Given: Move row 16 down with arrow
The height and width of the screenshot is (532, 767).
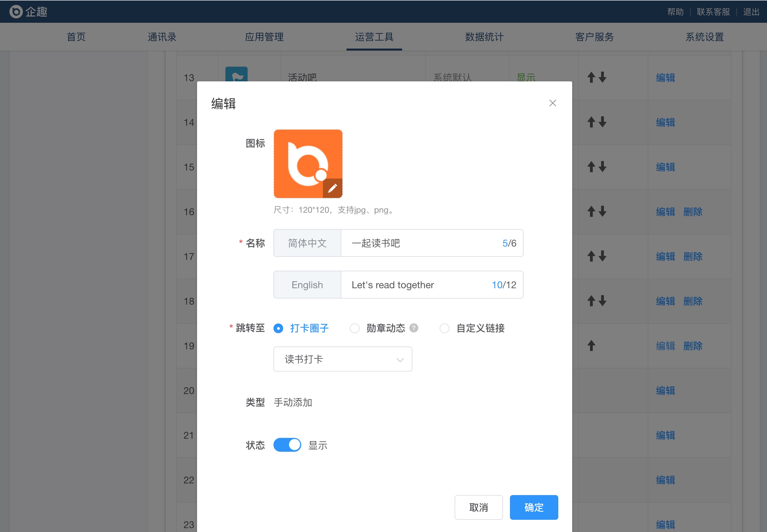Looking at the screenshot, I should (602, 211).
